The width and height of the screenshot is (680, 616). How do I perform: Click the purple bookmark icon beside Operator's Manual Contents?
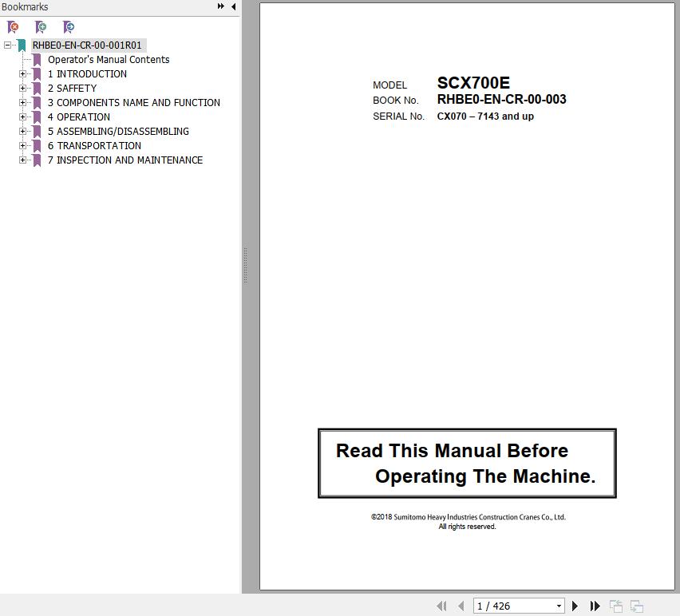37,60
